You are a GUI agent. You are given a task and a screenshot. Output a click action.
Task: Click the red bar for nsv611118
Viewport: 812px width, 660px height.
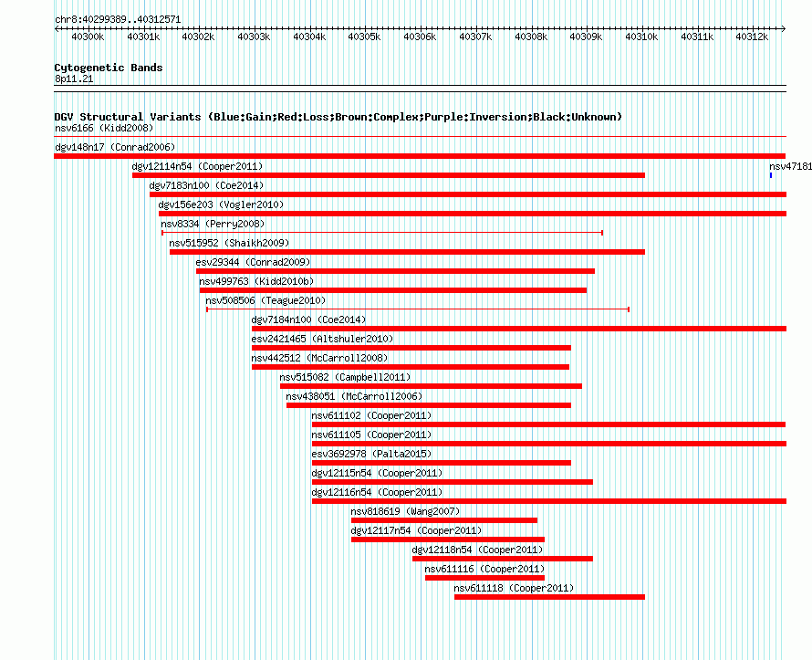pos(549,597)
